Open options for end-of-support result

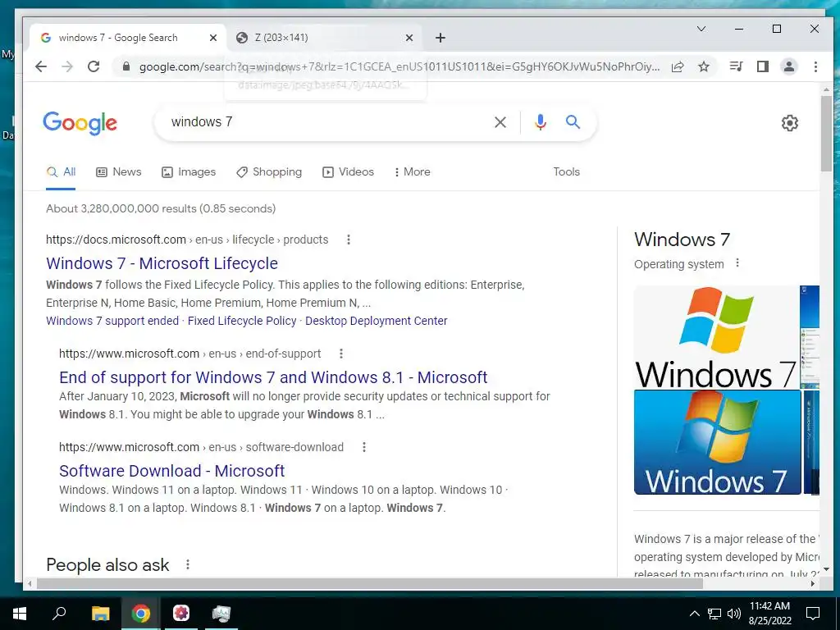click(x=340, y=354)
